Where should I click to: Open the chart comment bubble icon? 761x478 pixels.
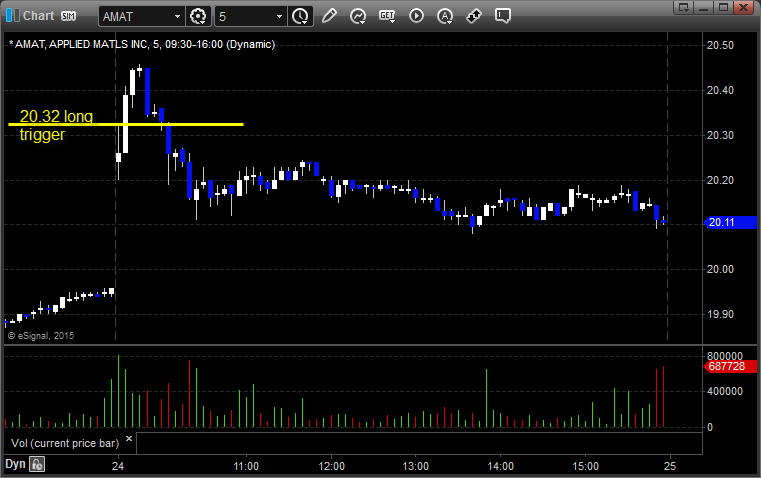pyautogui.click(x=502, y=16)
